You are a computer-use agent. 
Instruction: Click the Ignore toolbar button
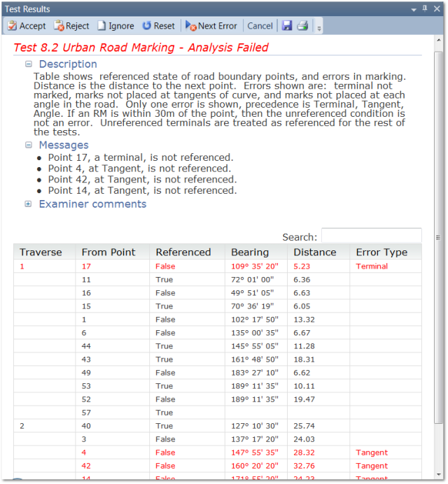tap(115, 26)
